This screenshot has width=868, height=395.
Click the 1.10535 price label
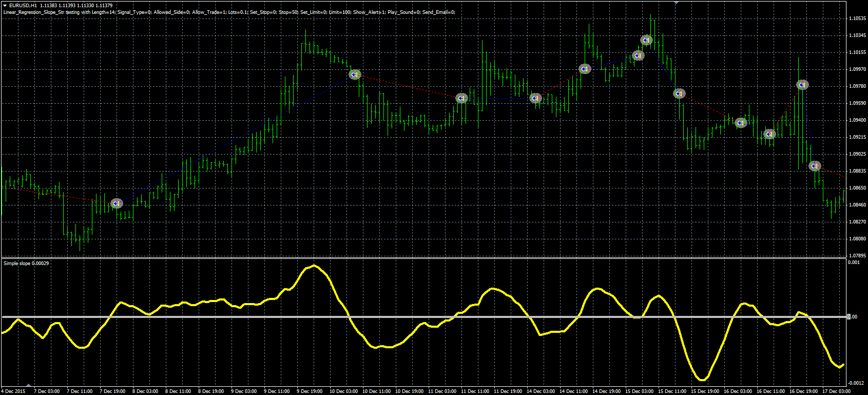857,18
